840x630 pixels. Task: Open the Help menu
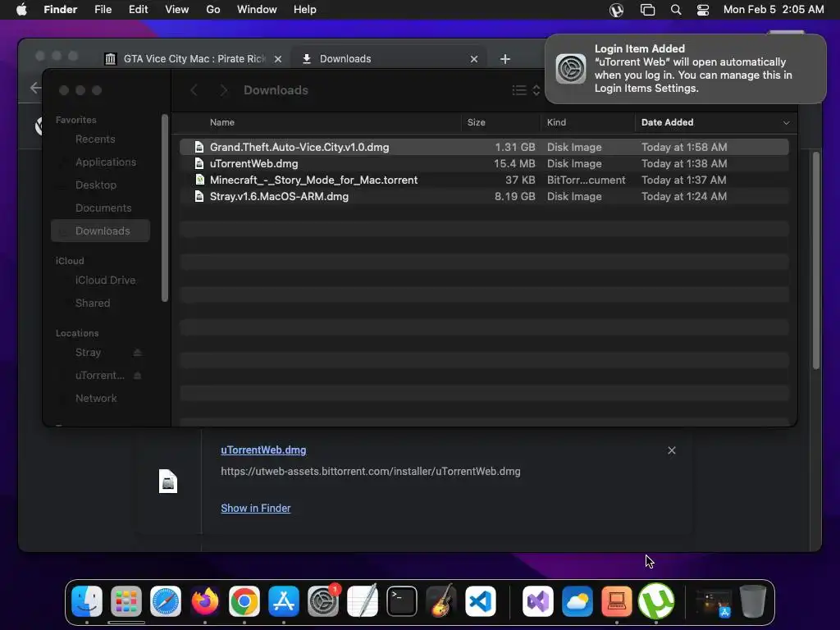click(x=305, y=10)
